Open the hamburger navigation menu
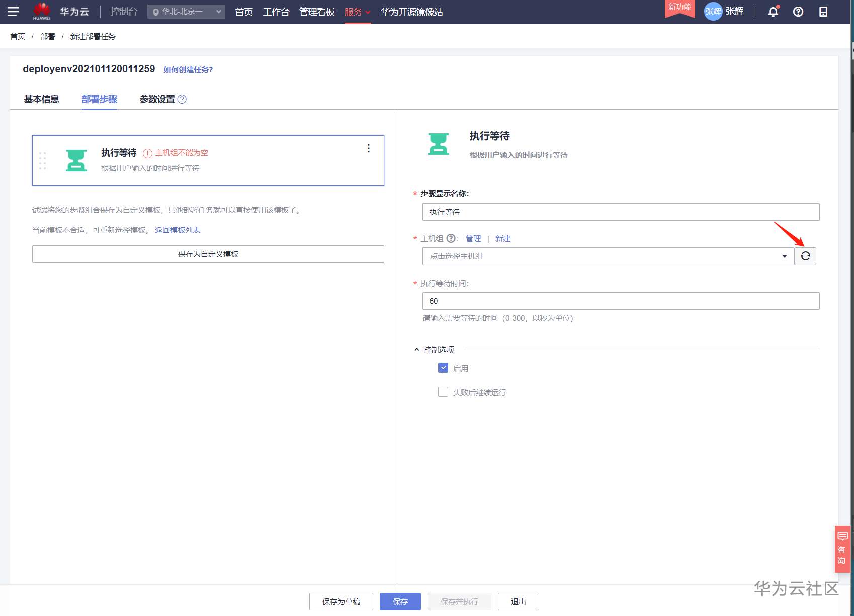 coord(14,12)
